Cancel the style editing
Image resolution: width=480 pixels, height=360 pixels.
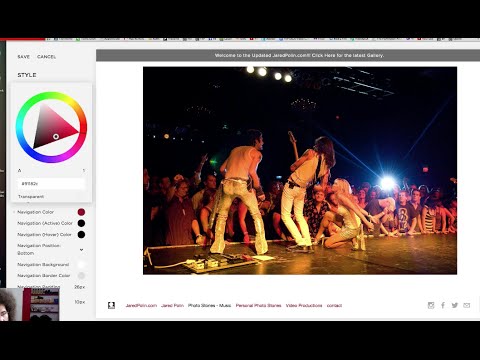pos(47,57)
